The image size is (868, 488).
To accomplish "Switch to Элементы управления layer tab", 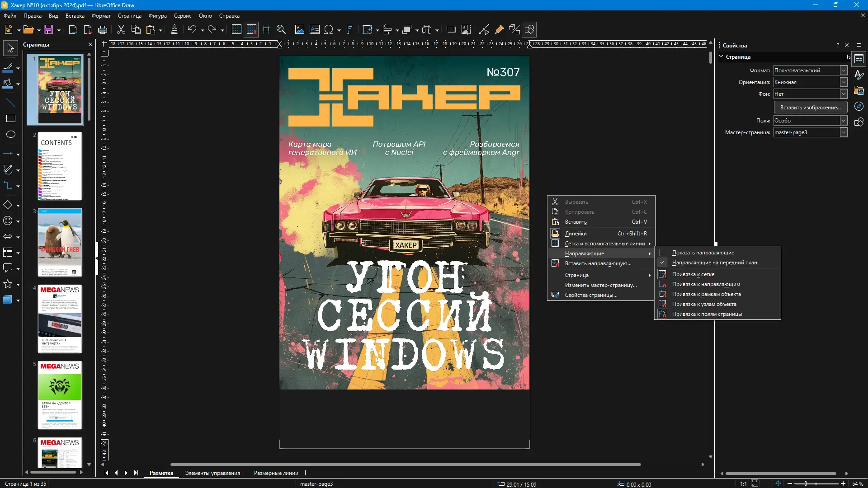I will [212, 473].
